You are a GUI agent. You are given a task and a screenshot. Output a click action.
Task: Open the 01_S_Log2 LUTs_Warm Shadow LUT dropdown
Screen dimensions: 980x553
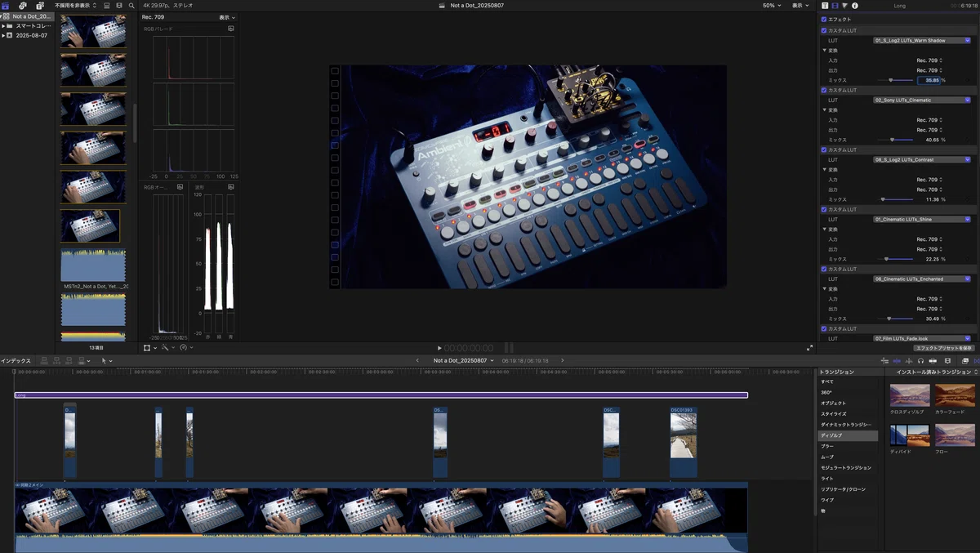point(922,40)
